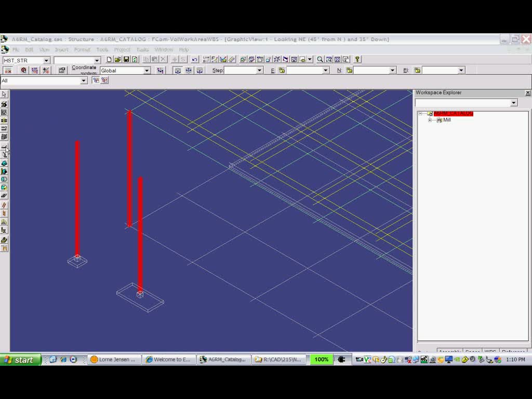The height and width of the screenshot is (399, 532).
Task: Click the Open folder icon
Action: (x=117, y=59)
